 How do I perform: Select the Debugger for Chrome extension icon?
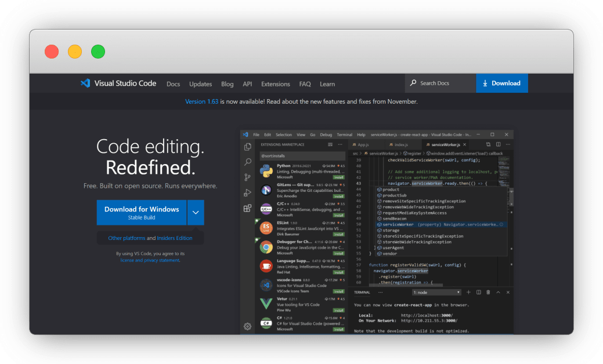coord(266,247)
